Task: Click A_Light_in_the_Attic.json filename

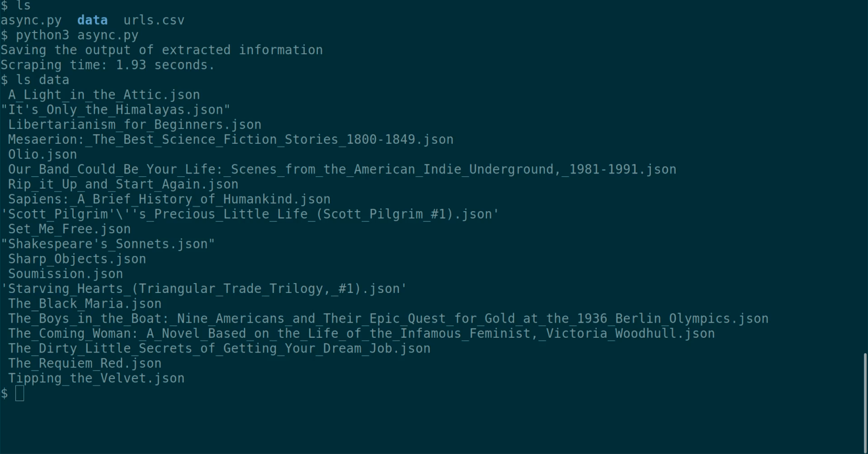Action: [x=104, y=95]
